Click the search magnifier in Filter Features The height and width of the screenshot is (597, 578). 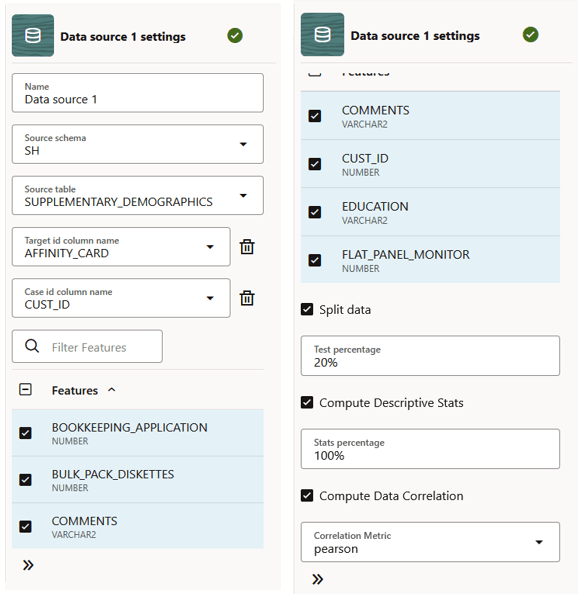32,346
